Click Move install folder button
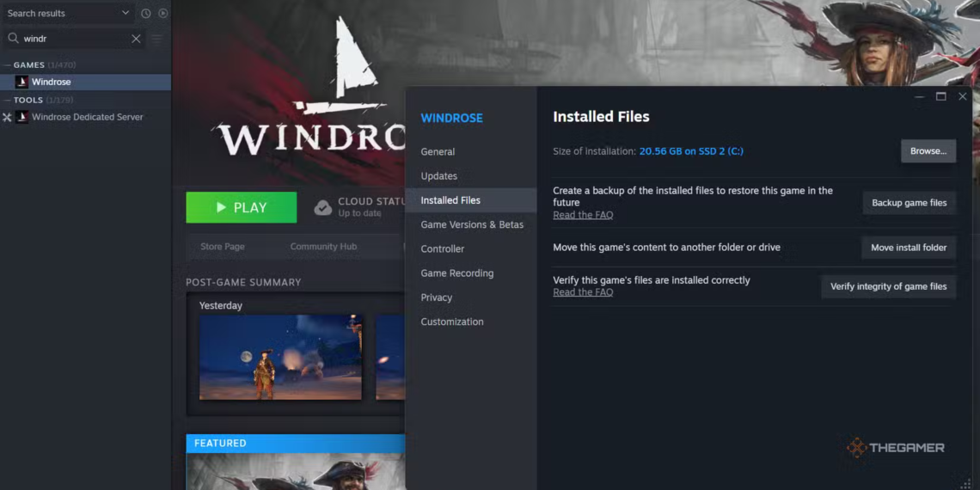980x490 pixels. (909, 248)
